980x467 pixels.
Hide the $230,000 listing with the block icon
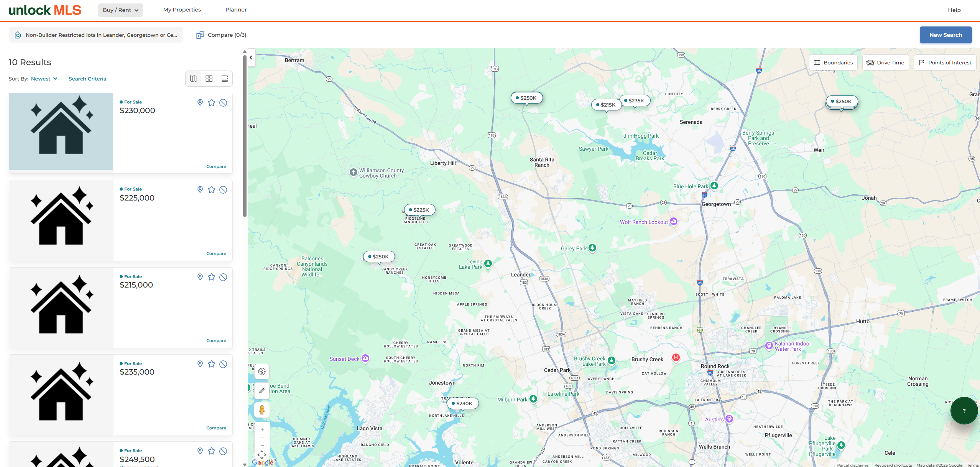click(x=223, y=102)
